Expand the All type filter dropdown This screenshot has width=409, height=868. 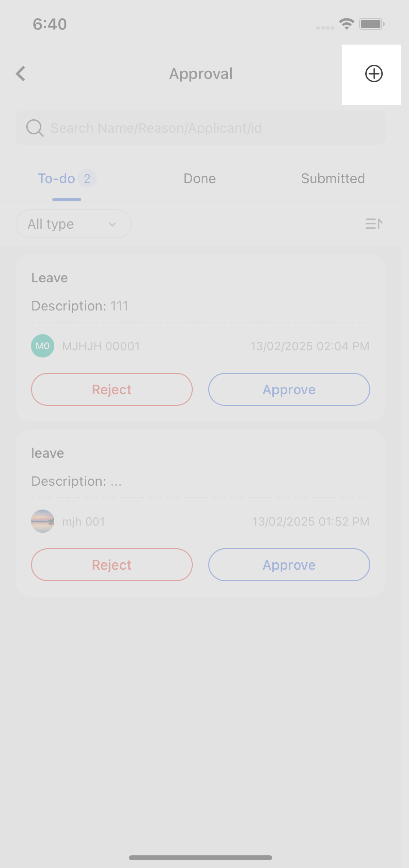point(73,224)
